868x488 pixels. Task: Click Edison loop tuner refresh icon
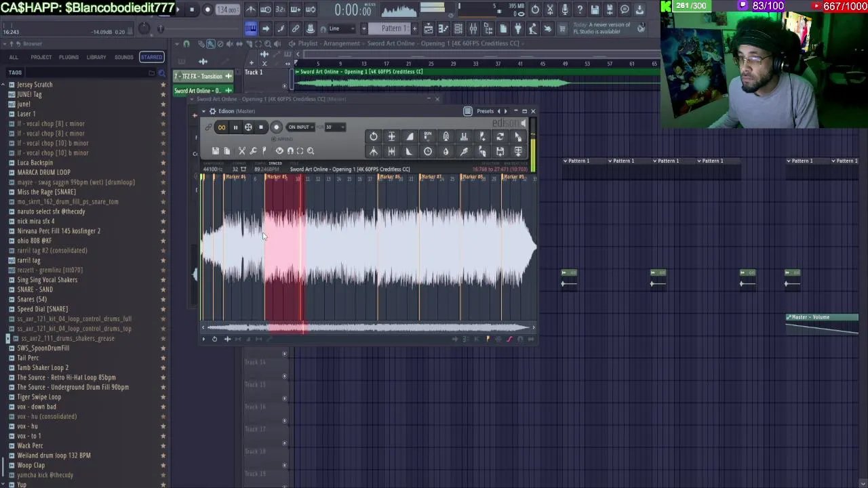coord(500,136)
